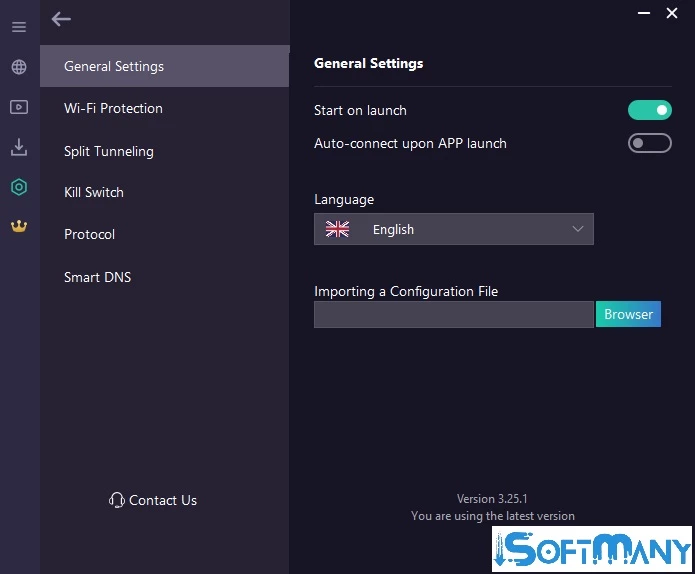The image size is (695, 574).
Task: Click the configuration file path field
Action: pyautogui.click(x=454, y=314)
